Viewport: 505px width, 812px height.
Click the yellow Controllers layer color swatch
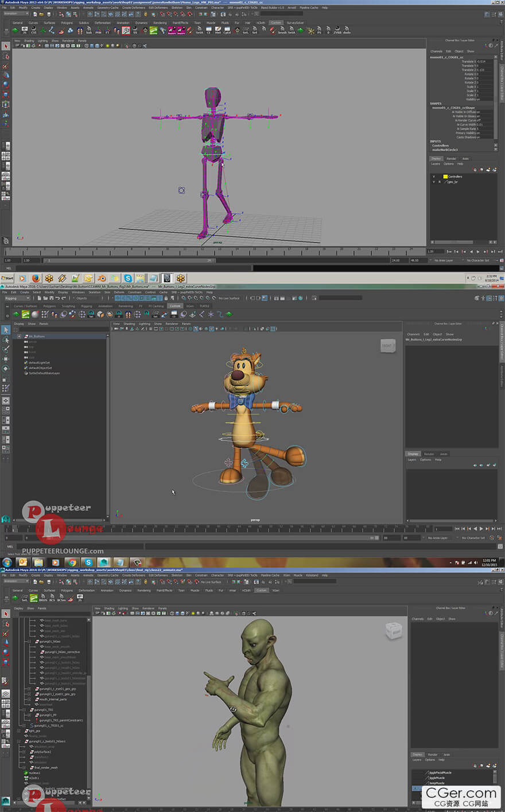[x=445, y=177]
